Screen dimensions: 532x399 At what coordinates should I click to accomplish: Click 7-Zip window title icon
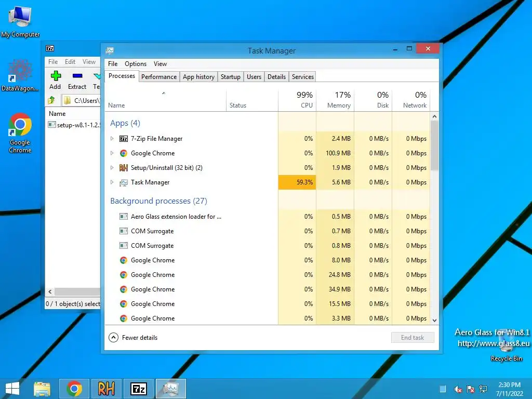[50, 48]
